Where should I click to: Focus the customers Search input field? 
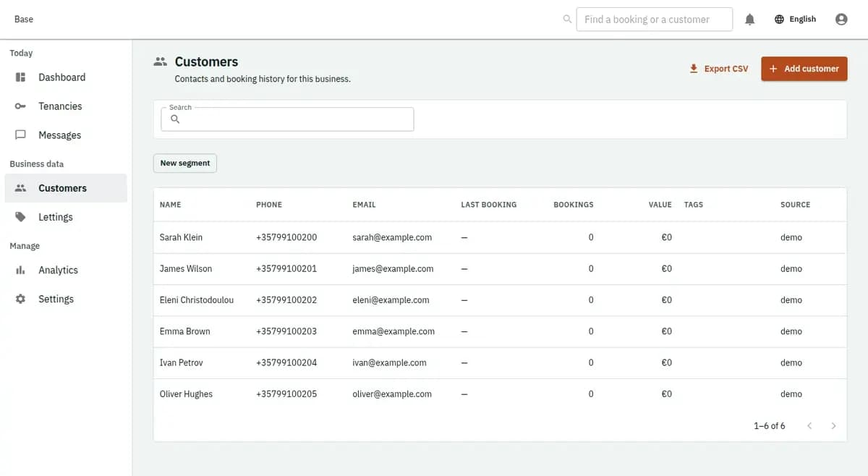coord(287,119)
